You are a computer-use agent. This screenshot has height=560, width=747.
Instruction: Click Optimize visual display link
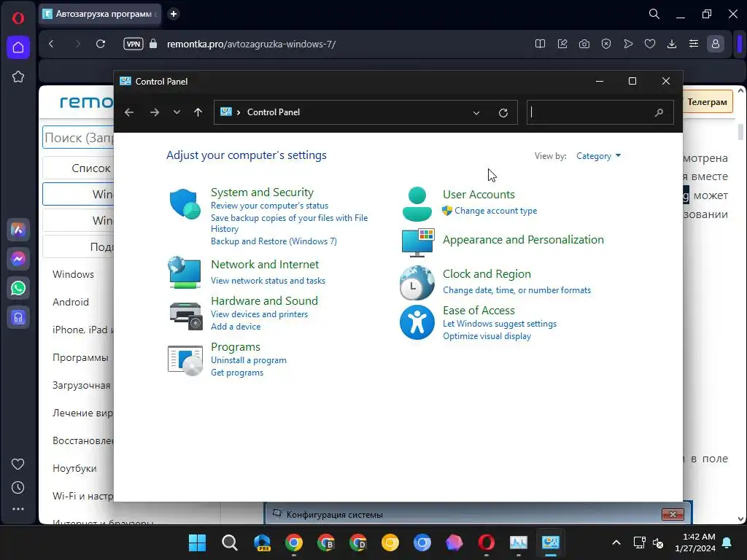point(487,336)
